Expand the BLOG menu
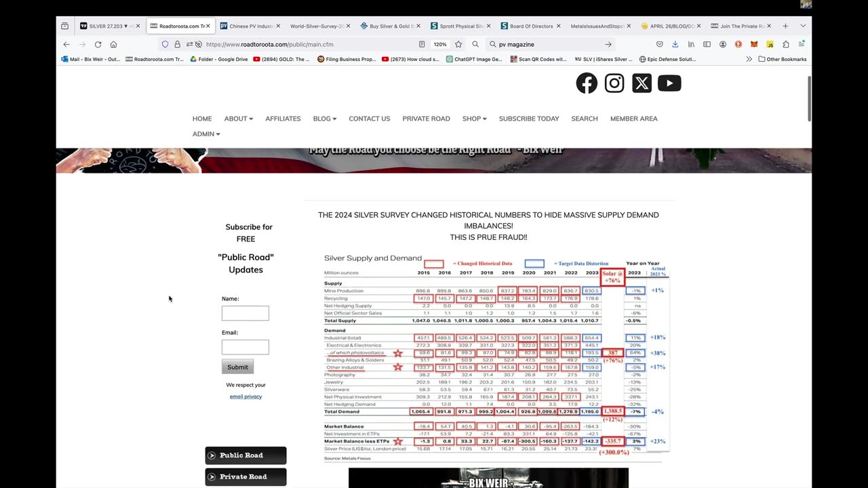This screenshot has width=868, height=488. [x=325, y=119]
